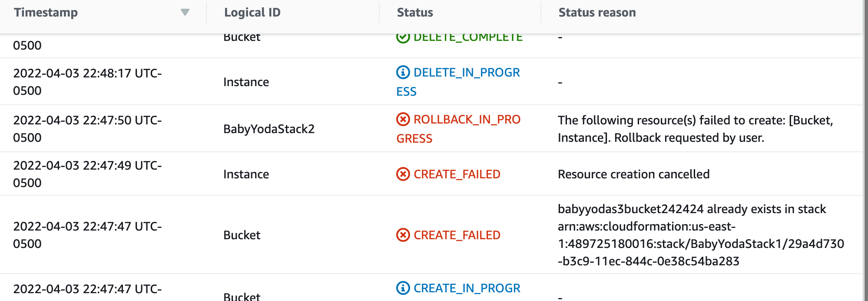868x301 pixels.
Task: Click the Logical ID column header
Action: click(252, 12)
